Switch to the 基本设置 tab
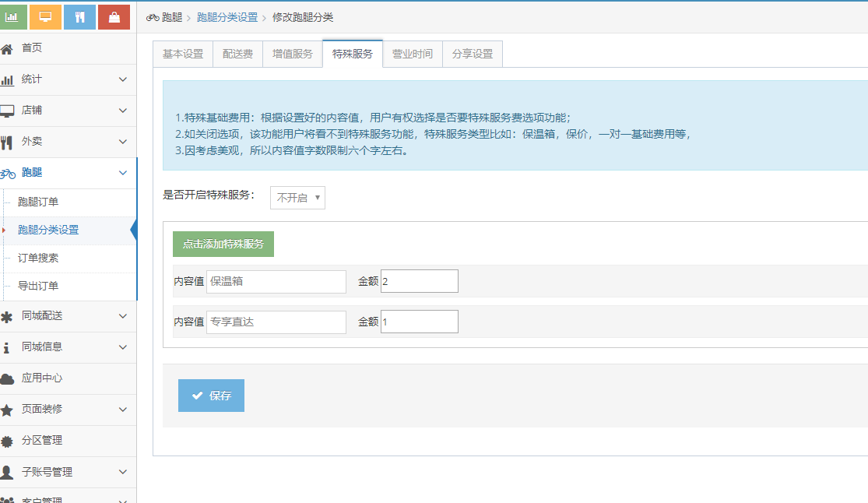 click(183, 55)
